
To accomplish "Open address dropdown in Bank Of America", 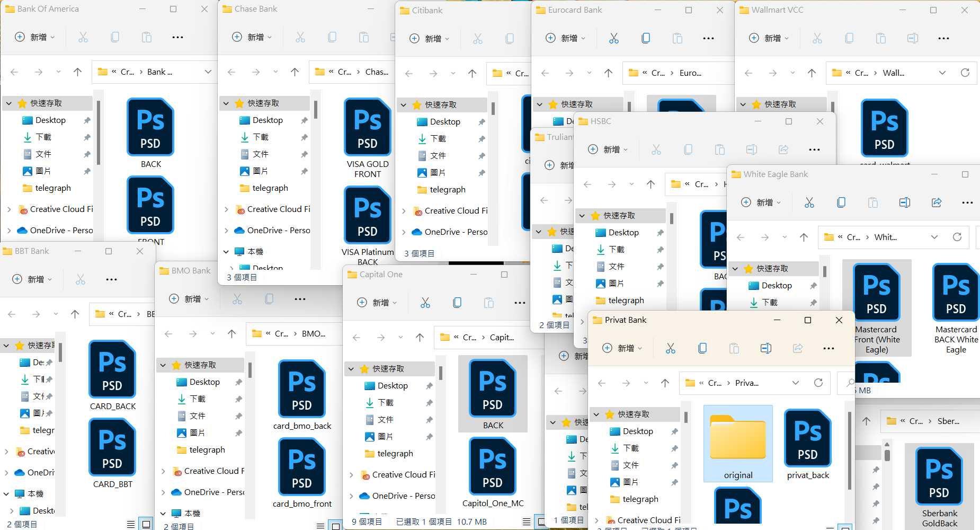I will 208,72.
